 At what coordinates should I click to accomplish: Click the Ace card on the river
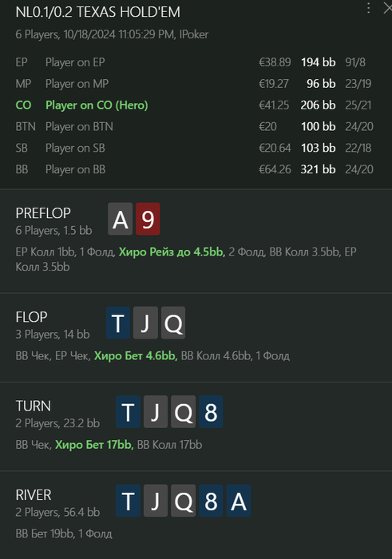pyautogui.click(x=239, y=501)
